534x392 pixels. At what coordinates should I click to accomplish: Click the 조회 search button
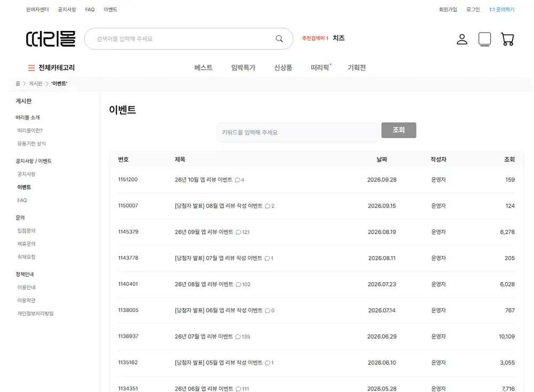point(399,130)
